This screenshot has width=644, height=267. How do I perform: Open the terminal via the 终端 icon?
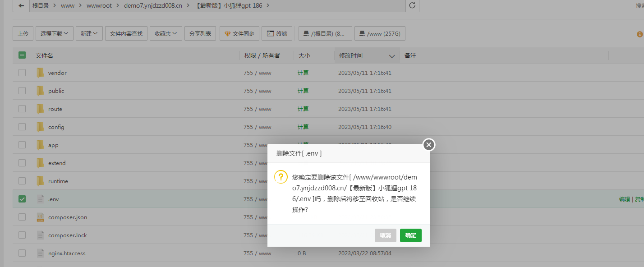coord(271,33)
